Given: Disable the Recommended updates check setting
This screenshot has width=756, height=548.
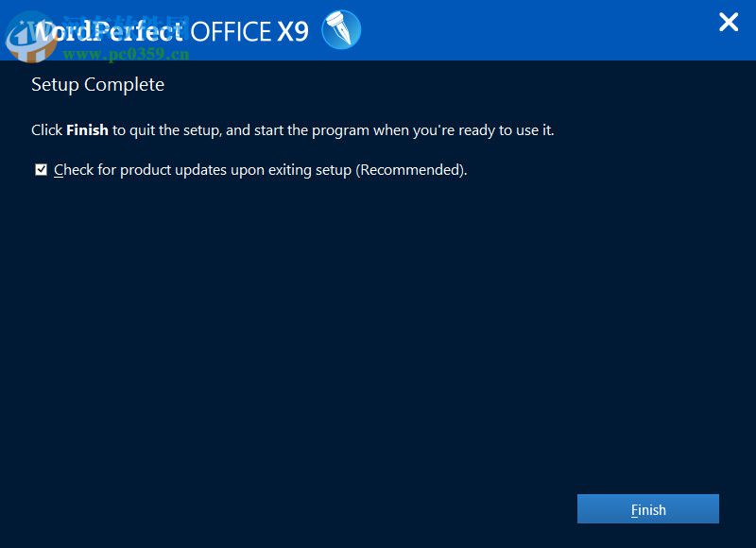Looking at the screenshot, I should [41, 169].
